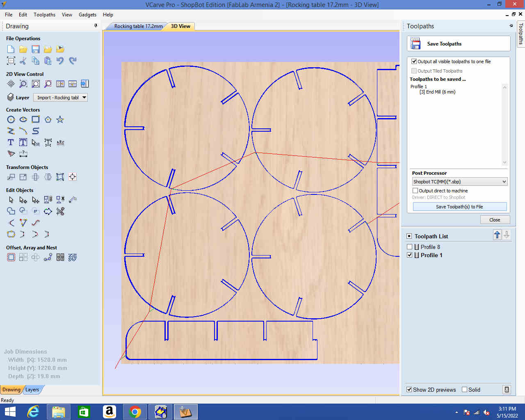The height and width of the screenshot is (420, 525).
Task: Click the vertical Toolpaths side tab
Action: click(521, 34)
